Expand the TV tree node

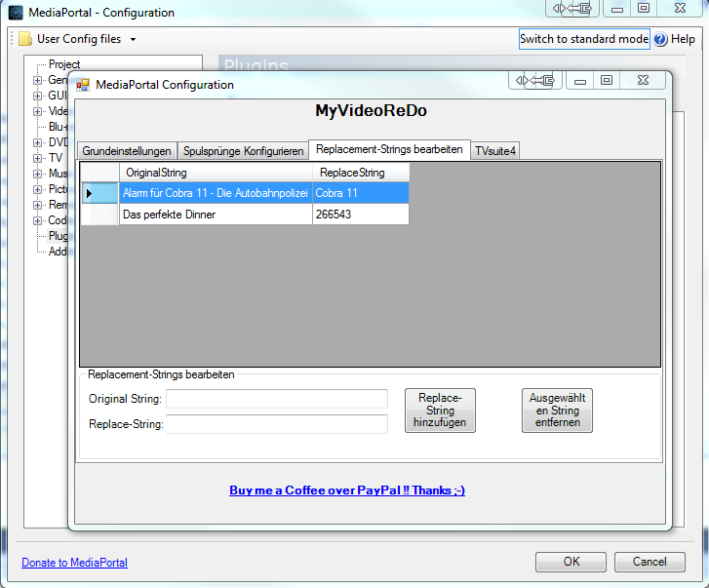pos(37,158)
